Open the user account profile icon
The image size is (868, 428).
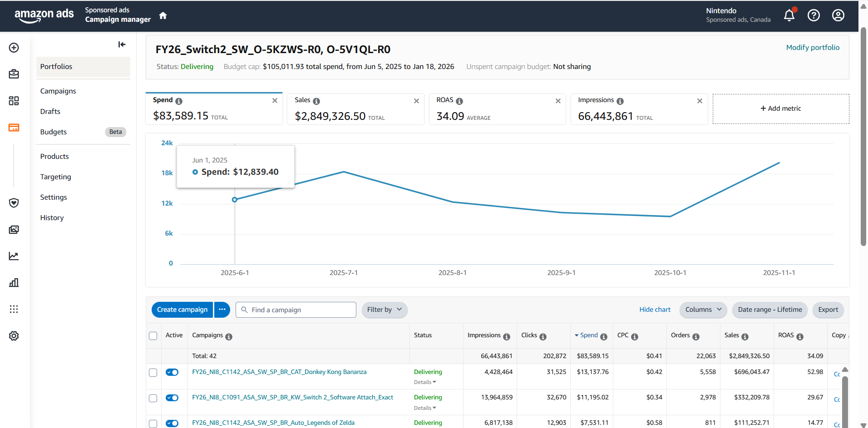(x=838, y=15)
